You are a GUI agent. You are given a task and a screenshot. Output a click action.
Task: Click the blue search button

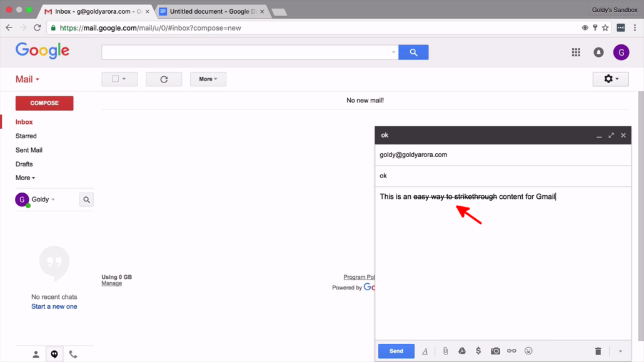pos(413,52)
